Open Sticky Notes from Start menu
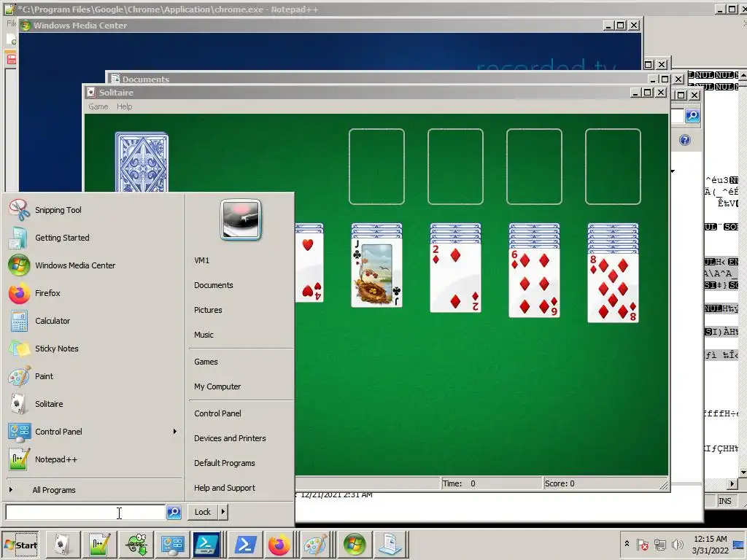747x560 pixels. [x=56, y=349]
